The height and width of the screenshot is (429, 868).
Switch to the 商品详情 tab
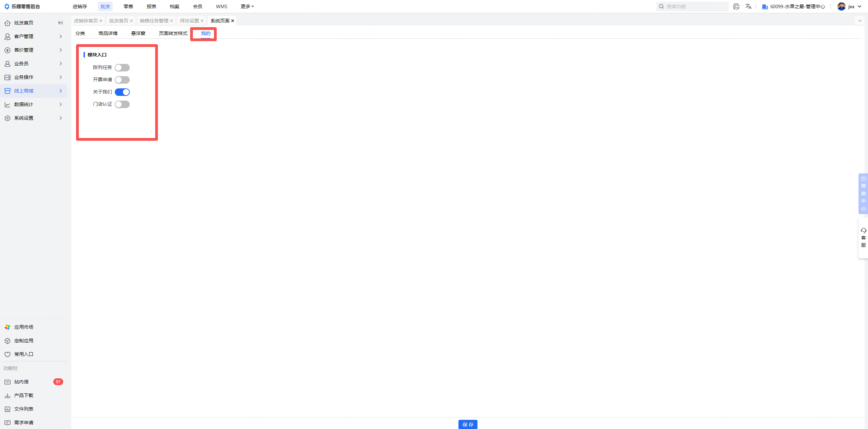tap(108, 33)
